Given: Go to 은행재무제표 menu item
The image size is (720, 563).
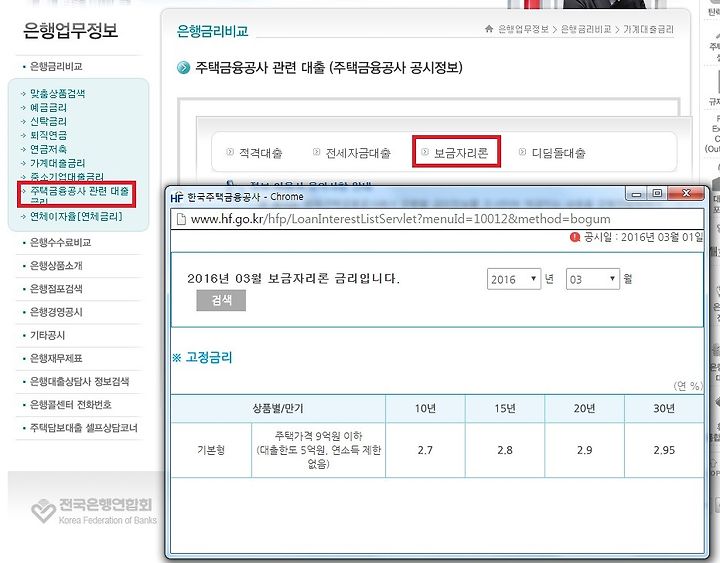Looking at the screenshot, I should (56, 358).
